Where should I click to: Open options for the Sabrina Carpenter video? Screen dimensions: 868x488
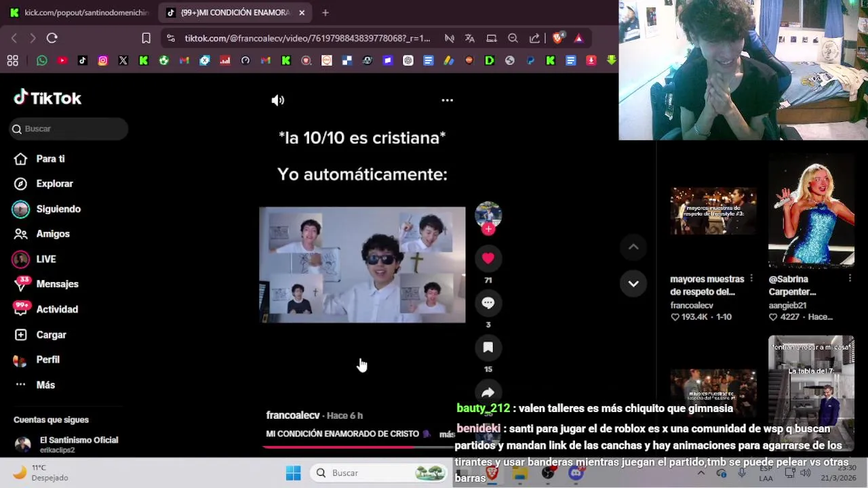point(850,279)
